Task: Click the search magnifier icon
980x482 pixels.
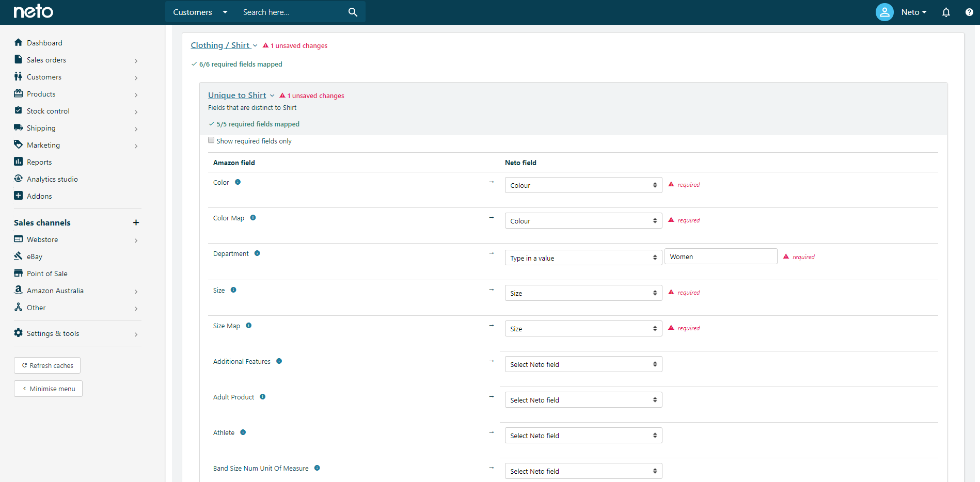Action: [353, 12]
